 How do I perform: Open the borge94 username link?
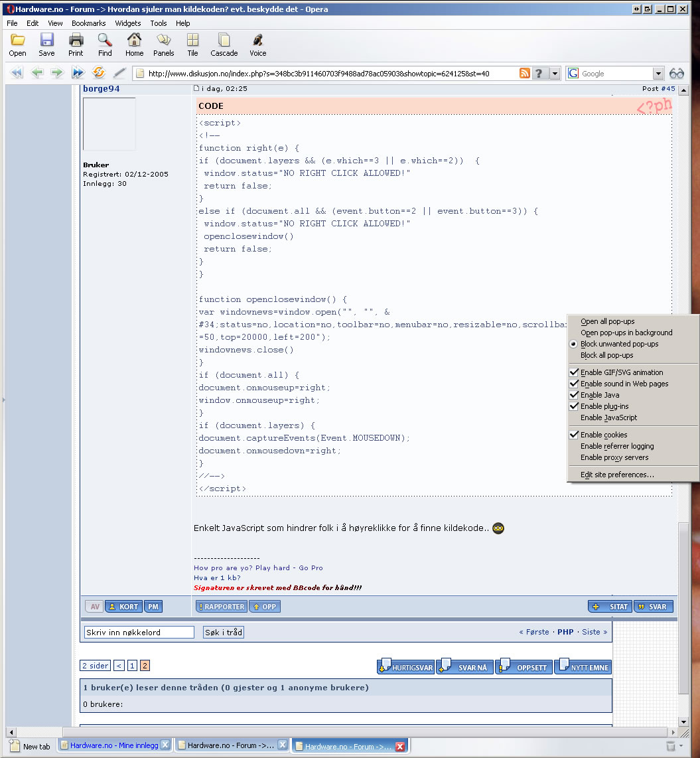point(101,88)
